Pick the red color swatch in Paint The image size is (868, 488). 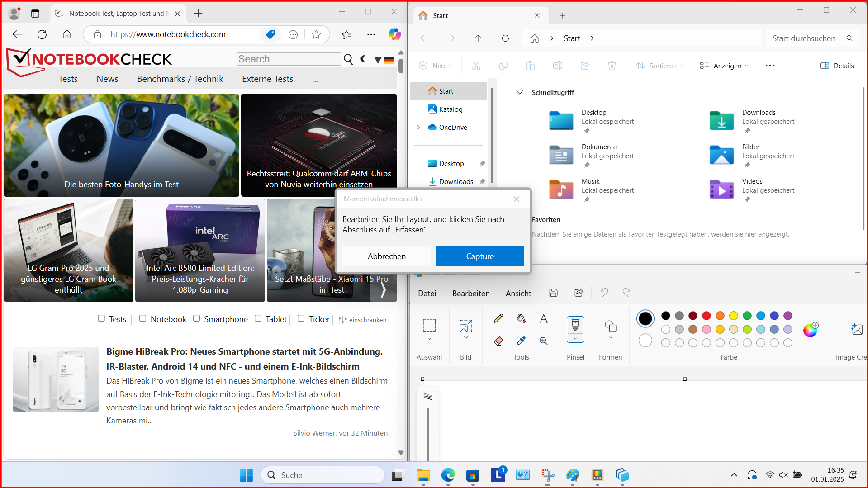[707, 316]
